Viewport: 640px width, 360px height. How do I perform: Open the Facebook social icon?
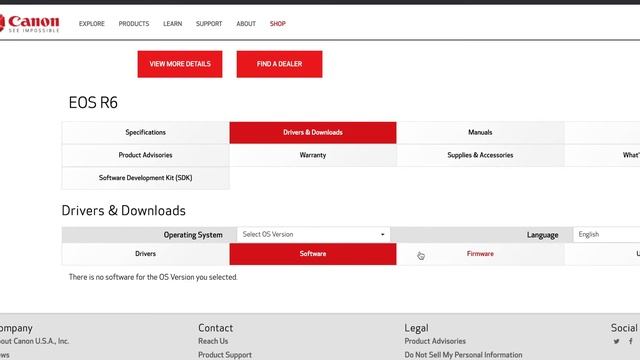click(631, 341)
